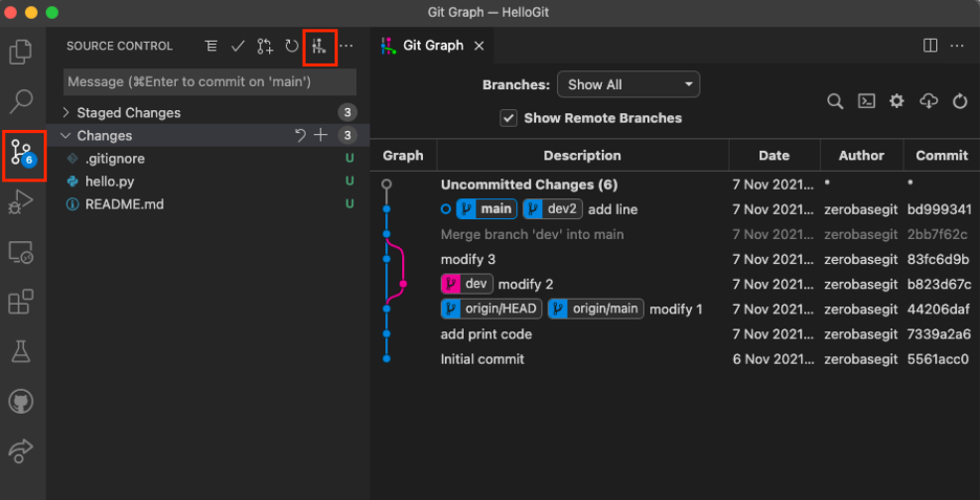Open Run and Debug view
This screenshot has width=980, height=500.
click(22, 203)
